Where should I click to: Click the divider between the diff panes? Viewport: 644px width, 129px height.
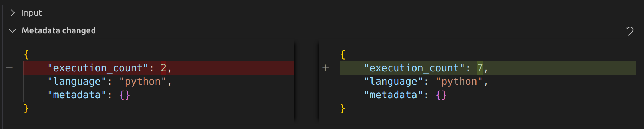pyautogui.click(x=307, y=82)
